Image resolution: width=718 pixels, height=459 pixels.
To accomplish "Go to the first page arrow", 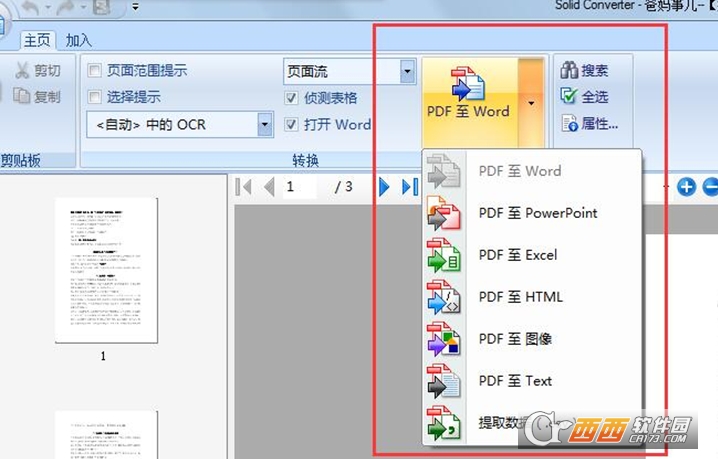I will 244,187.
